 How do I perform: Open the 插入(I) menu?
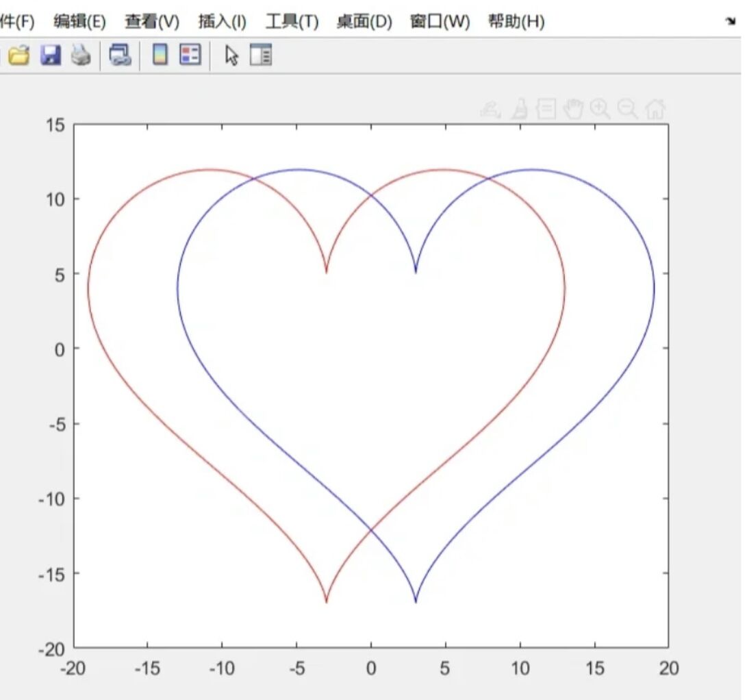pyautogui.click(x=222, y=21)
